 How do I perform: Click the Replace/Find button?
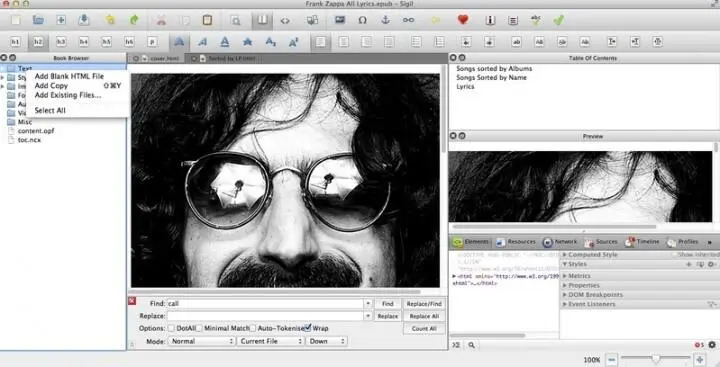coord(424,304)
